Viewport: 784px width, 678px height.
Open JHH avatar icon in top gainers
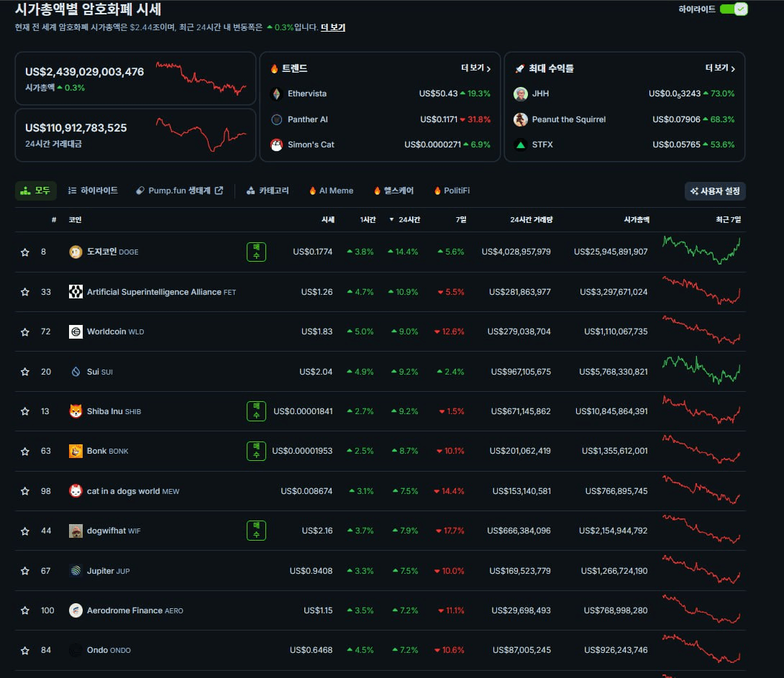click(521, 93)
